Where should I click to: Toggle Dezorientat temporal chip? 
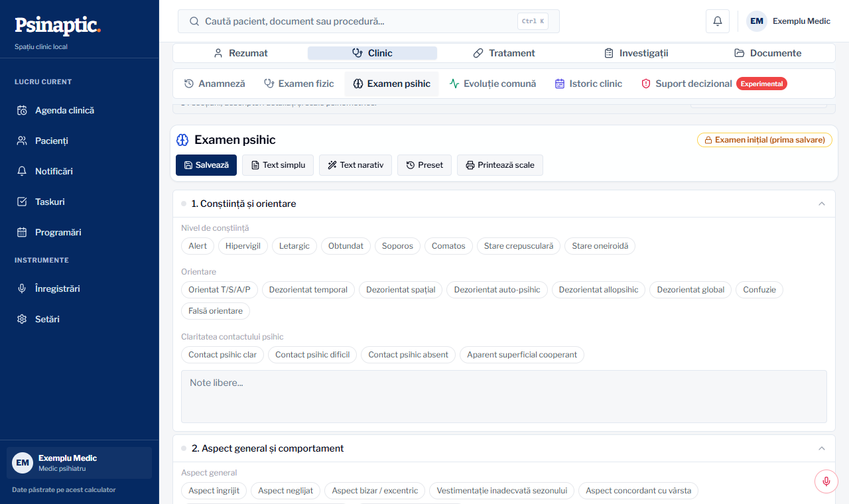tap(308, 290)
